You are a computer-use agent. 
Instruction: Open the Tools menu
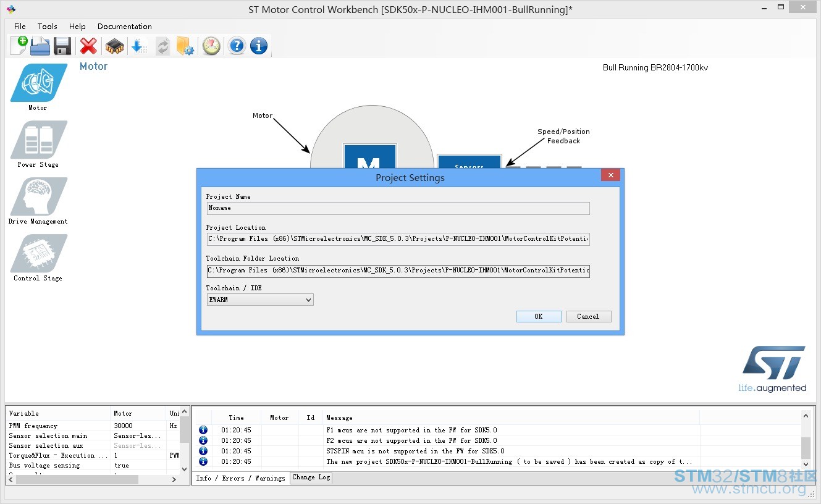click(47, 27)
